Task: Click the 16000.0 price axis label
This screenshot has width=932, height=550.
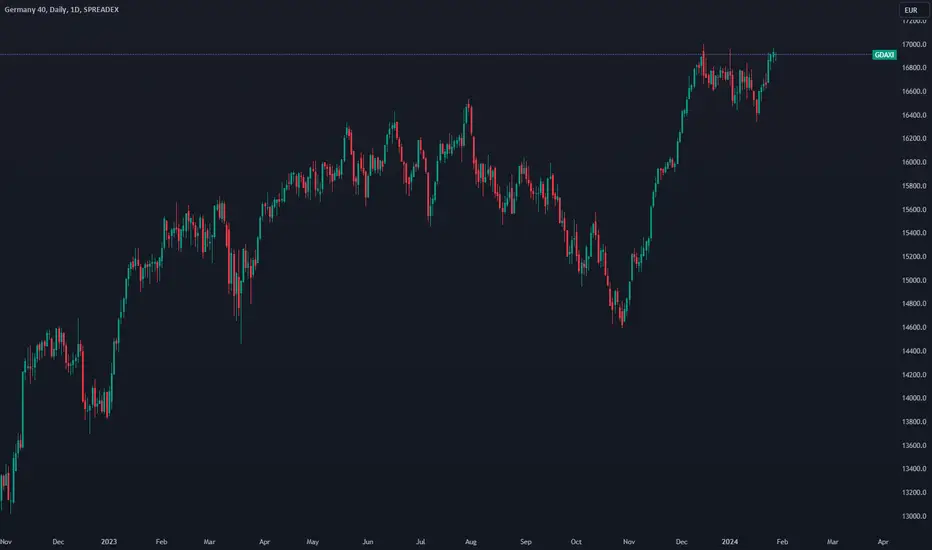Action: pos(914,162)
